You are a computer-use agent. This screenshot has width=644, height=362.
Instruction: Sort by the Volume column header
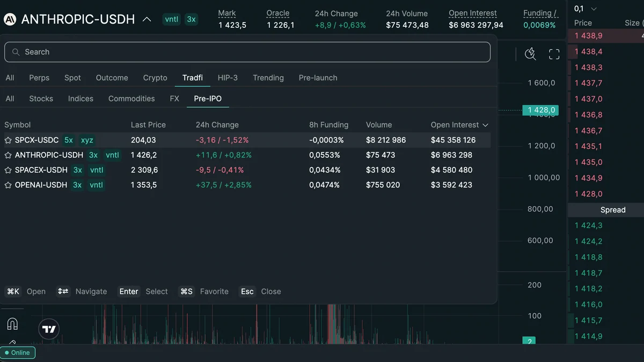tap(379, 125)
